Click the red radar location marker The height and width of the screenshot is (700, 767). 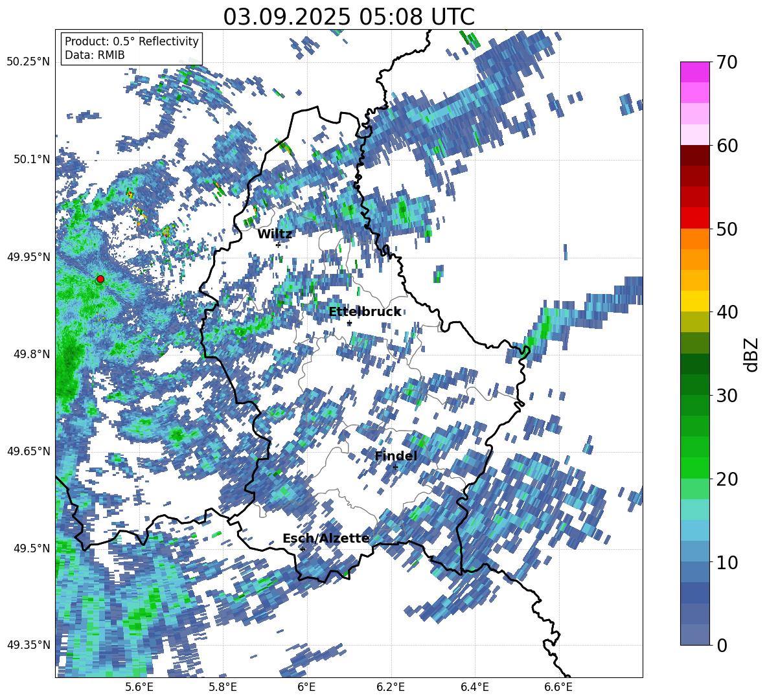(x=100, y=279)
